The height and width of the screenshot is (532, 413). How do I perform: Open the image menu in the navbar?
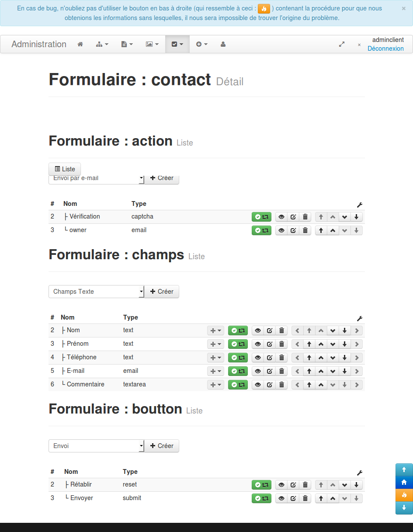pyautogui.click(x=152, y=44)
